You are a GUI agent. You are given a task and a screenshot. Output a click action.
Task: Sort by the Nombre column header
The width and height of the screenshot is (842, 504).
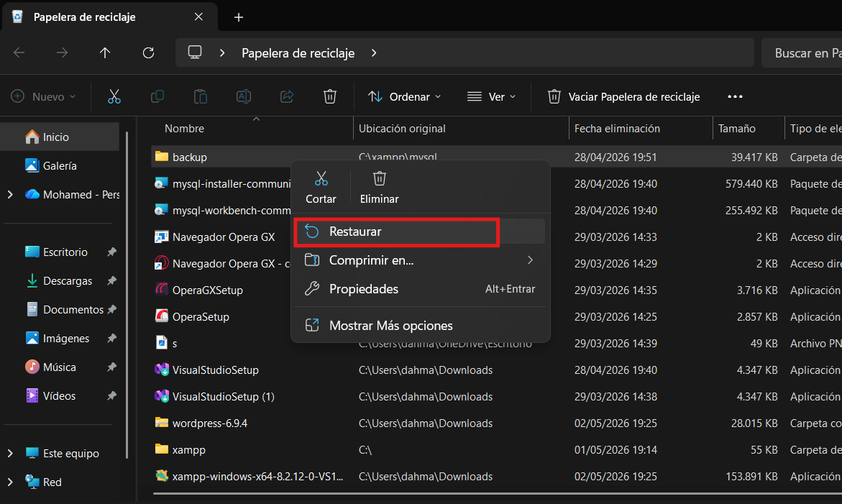[184, 128]
